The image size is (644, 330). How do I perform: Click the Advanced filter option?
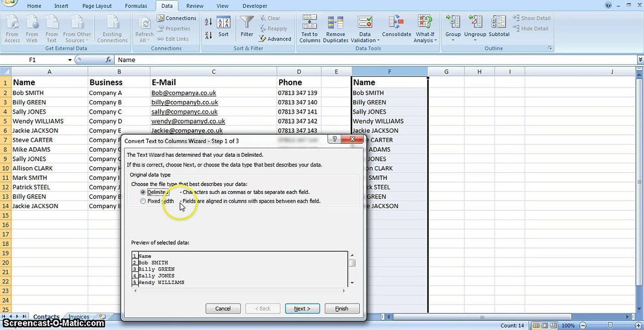pos(275,39)
